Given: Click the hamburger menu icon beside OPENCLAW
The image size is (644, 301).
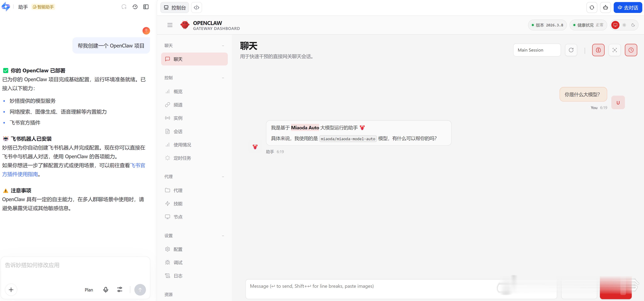Looking at the screenshot, I should [170, 25].
